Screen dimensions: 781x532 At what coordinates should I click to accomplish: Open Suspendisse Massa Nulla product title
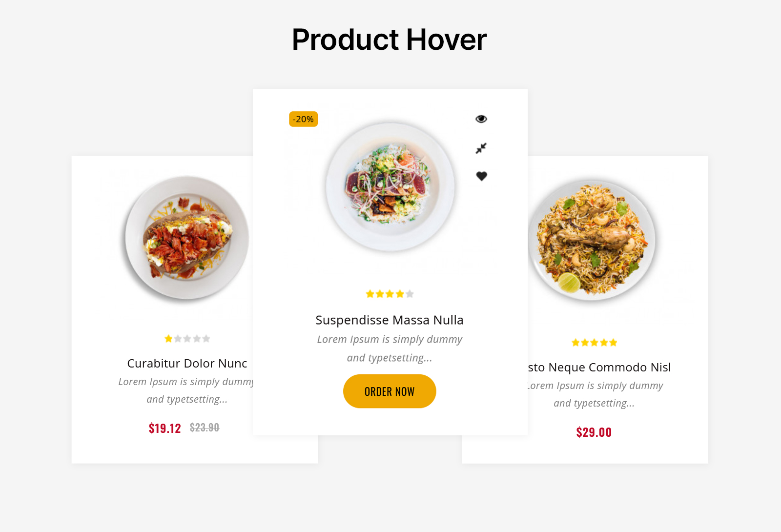click(390, 320)
